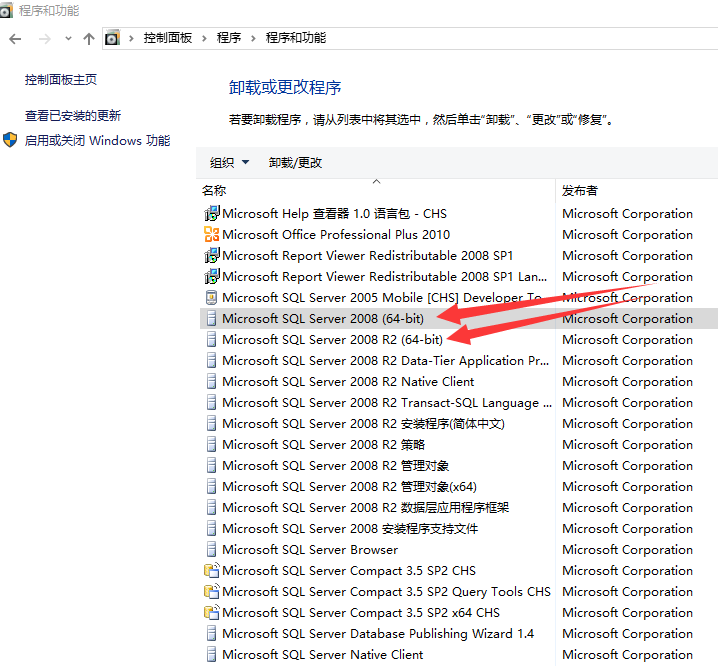718x666 pixels.
Task: Click the back navigation arrow
Action: [x=15, y=38]
